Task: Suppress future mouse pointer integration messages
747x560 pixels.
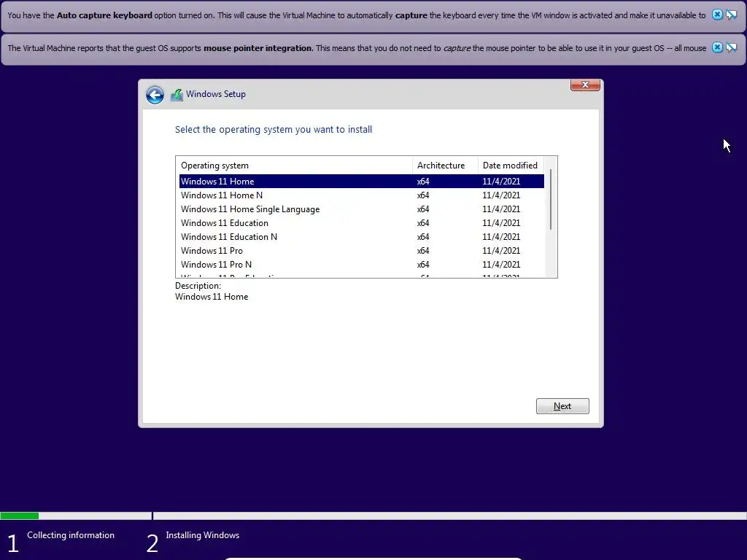Action: (x=731, y=47)
